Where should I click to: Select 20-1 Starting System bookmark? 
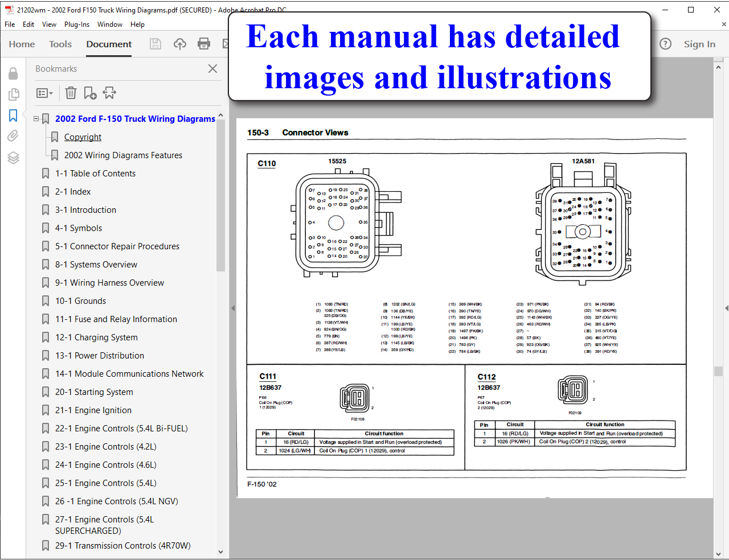click(x=94, y=392)
